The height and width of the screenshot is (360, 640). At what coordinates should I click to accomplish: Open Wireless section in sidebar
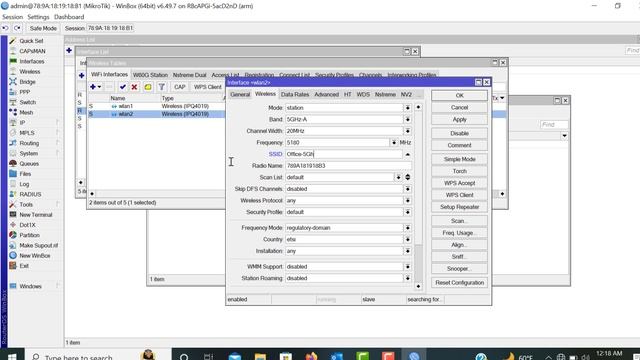point(29,71)
